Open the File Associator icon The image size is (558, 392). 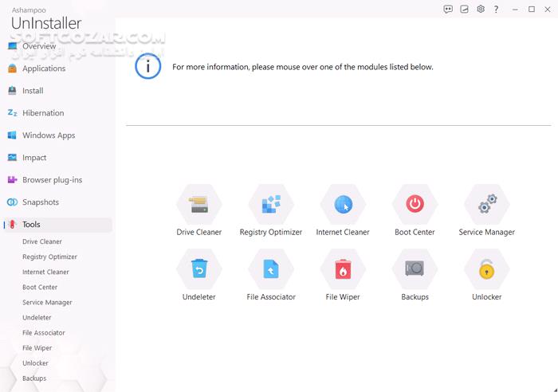point(271,269)
